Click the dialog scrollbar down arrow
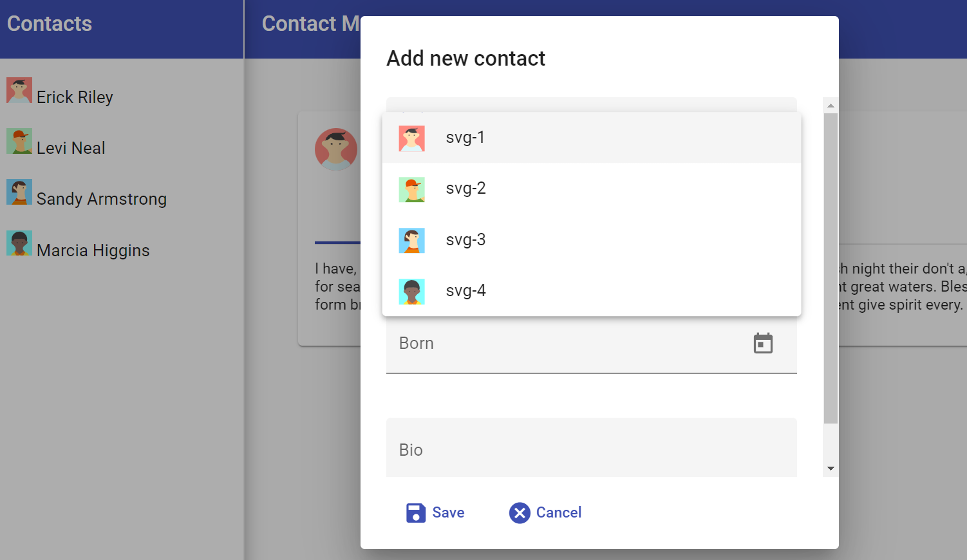 [x=830, y=469]
